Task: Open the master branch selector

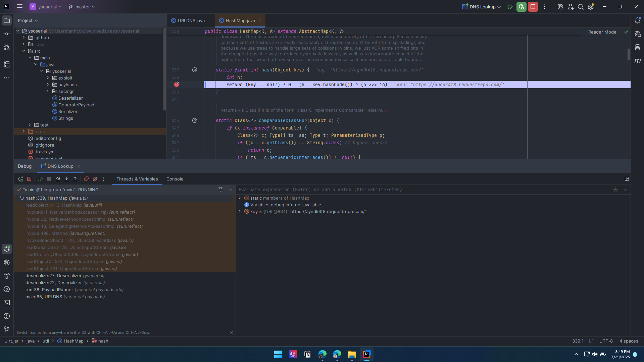Action: click(82, 7)
